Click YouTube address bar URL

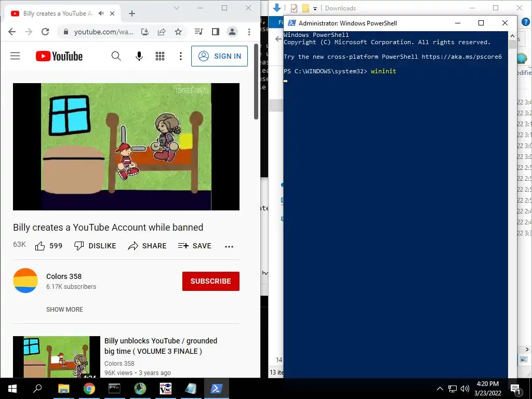(104, 32)
